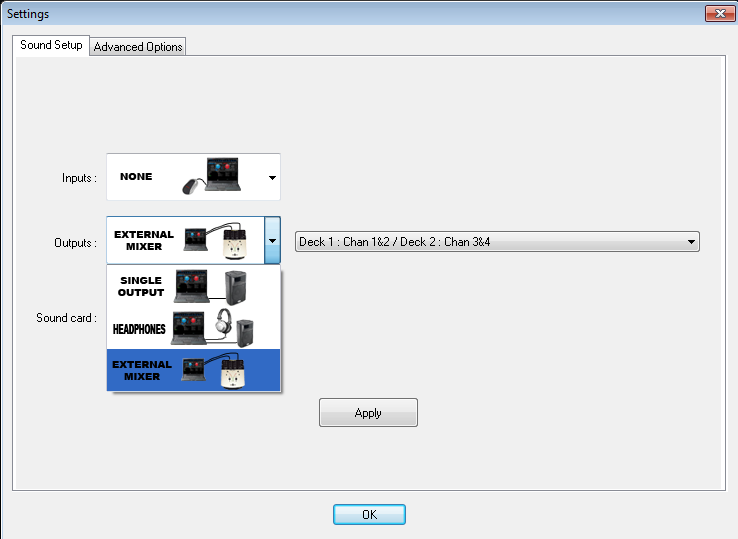Choose SINGLE OUTPUT from the outputs list
Image resolution: width=738 pixels, height=539 pixels.
193,286
